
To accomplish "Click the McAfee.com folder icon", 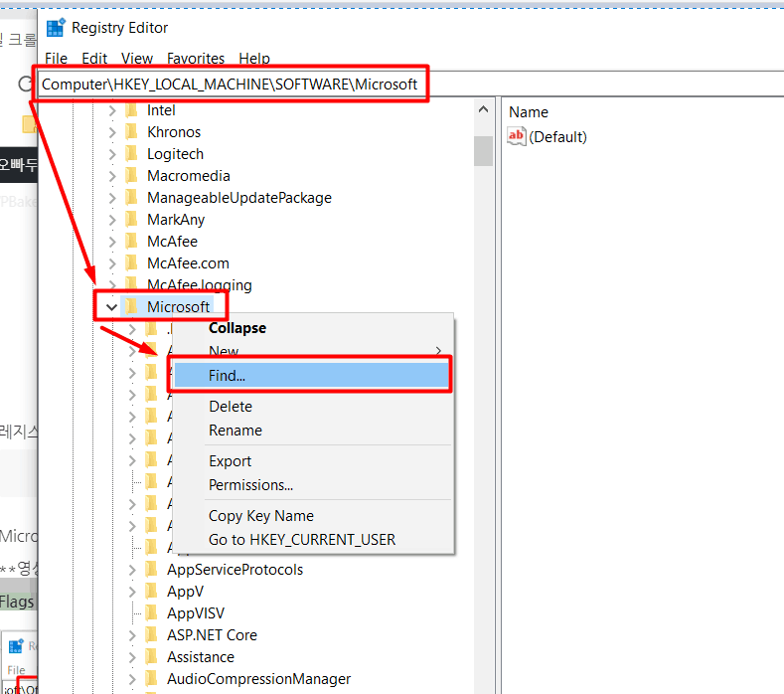I will tap(131, 263).
